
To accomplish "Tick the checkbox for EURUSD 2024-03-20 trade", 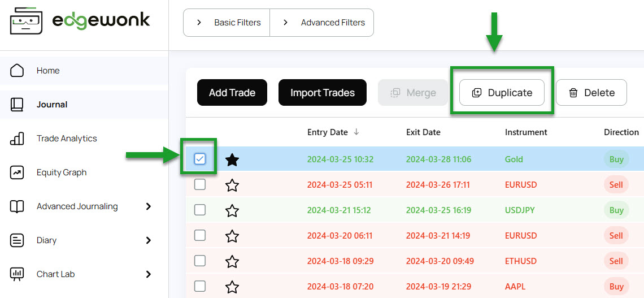I will (x=199, y=236).
